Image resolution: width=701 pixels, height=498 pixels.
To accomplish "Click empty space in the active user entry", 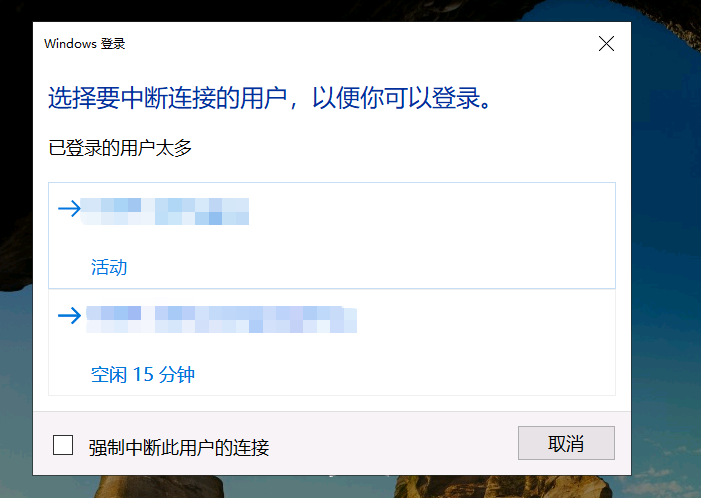I will [425, 236].
